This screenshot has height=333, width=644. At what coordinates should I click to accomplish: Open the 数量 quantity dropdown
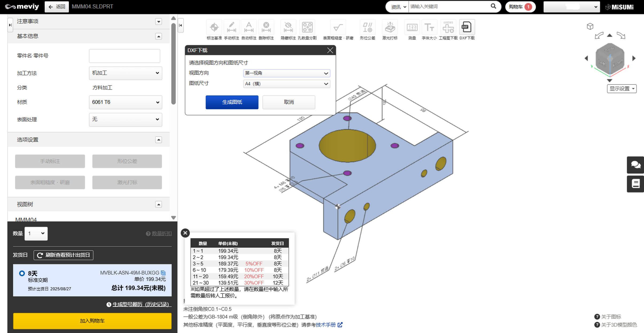(36, 233)
